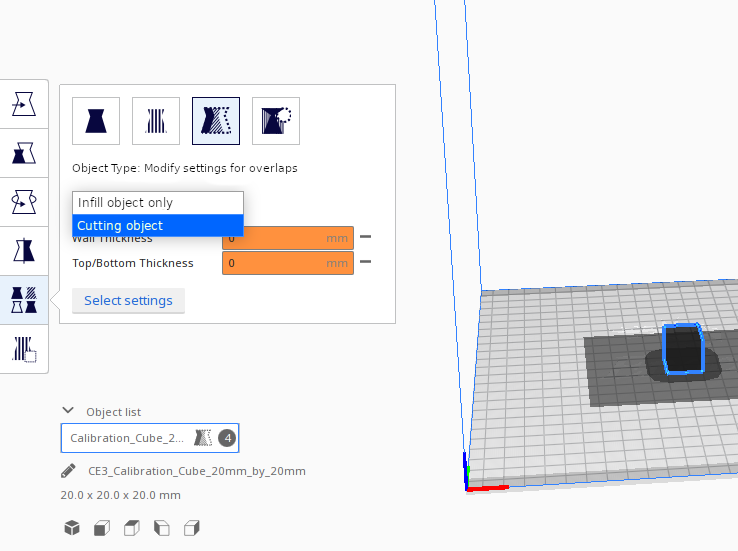Open the Select settings dialog
This screenshot has height=551, width=738.
click(128, 301)
